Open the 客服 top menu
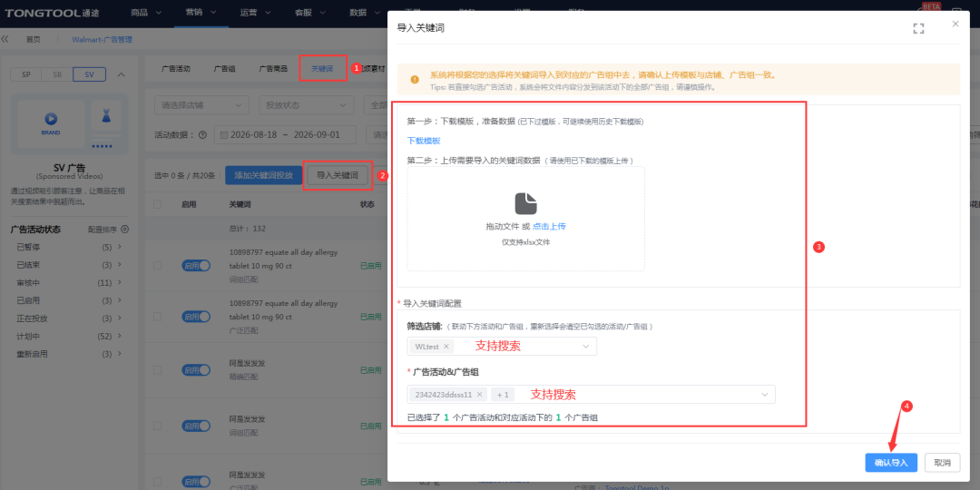Screen dimensions: 980x490 coord(310,13)
